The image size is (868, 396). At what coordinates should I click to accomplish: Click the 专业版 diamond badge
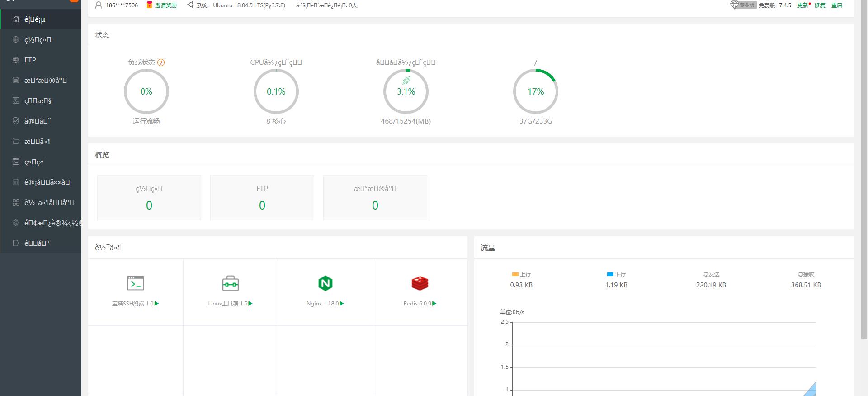tap(743, 5)
